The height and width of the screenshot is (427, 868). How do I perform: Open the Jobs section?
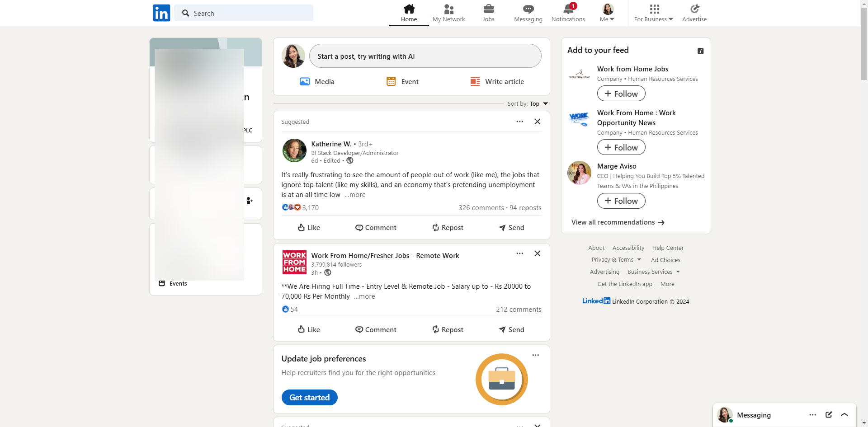[x=488, y=13]
